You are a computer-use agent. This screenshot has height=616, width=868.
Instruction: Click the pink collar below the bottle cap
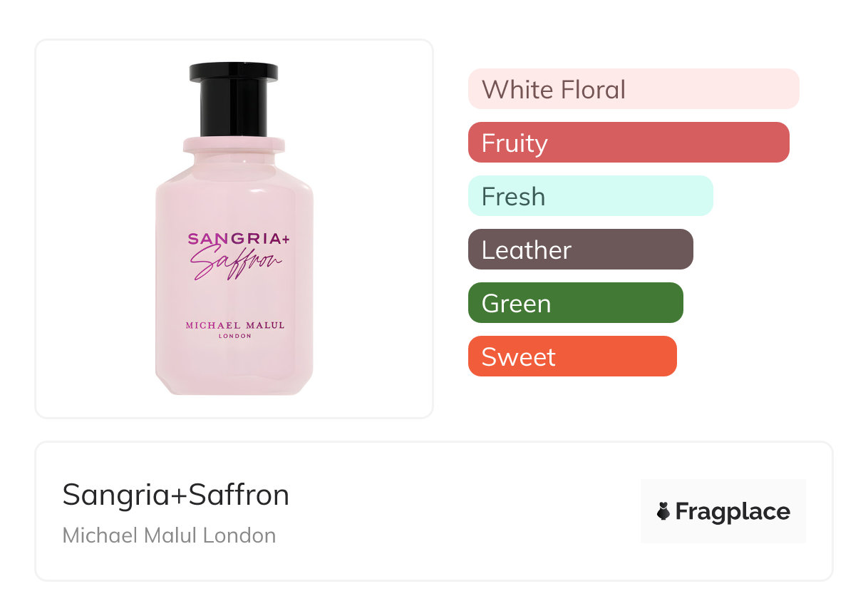click(x=234, y=145)
